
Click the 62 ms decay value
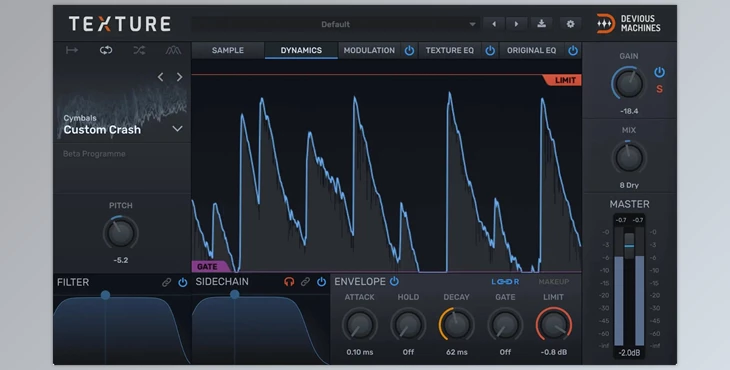[x=456, y=352]
